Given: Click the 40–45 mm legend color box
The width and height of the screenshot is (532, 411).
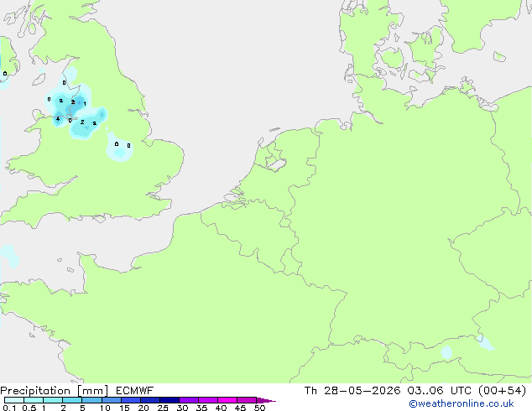Looking at the screenshot, I should (x=227, y=400).
